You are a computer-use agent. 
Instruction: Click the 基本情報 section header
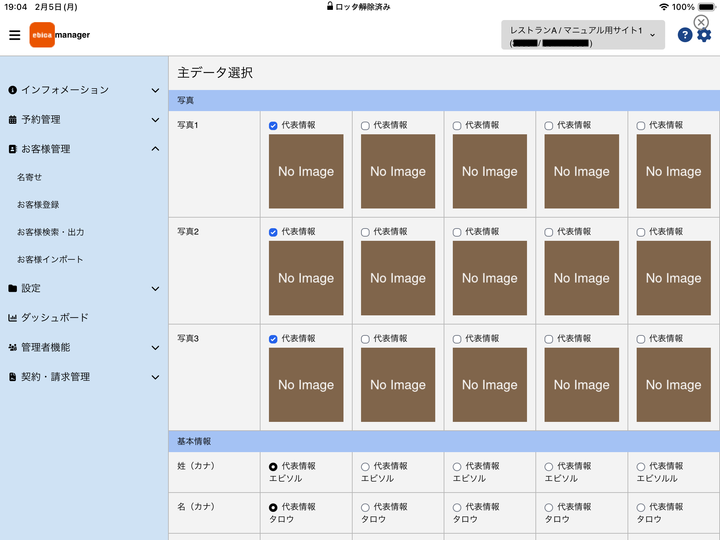point(444,441)
